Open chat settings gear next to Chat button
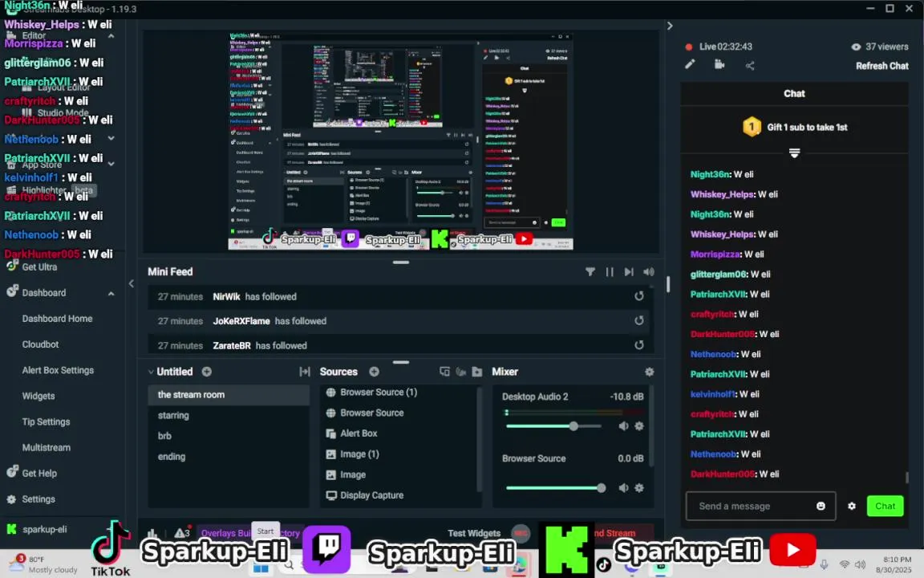 tap(852, 506)
